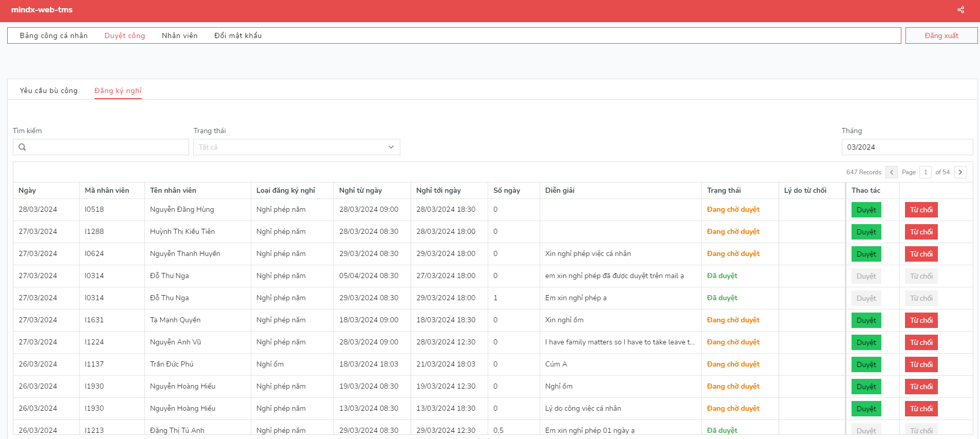Viewport: 980px width, 439px height.
Task: Open the Nhân viên menu
Action: click(179, 35)
